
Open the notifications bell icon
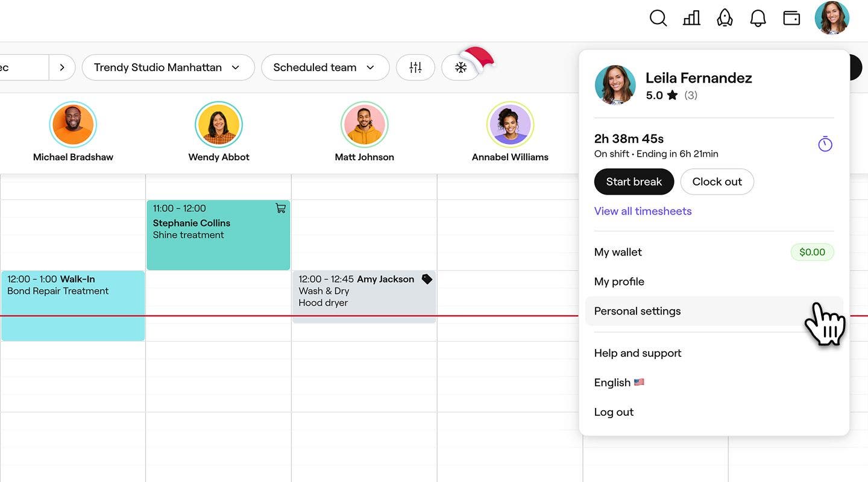(758, 18)
